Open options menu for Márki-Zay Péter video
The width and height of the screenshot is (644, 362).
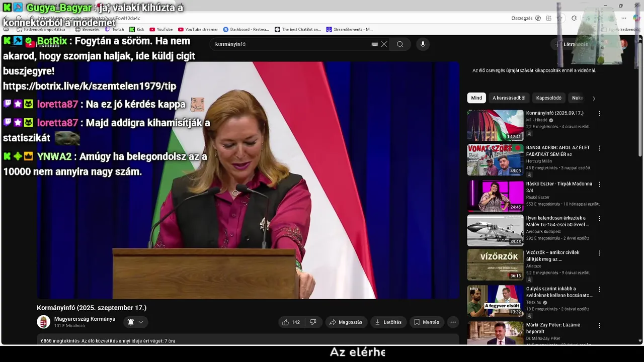pyautogui.click(x=599, y=325)
